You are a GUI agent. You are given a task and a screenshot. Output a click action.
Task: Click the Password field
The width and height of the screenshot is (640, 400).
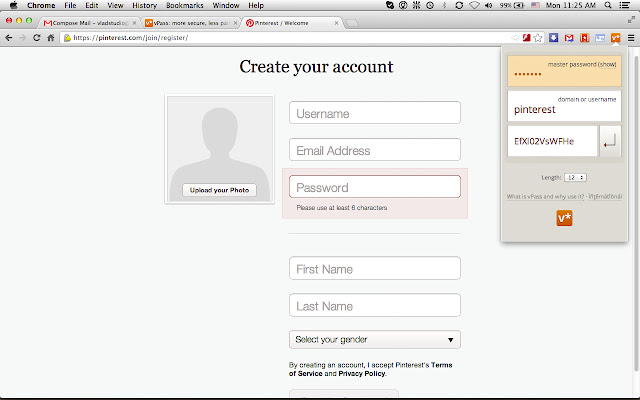tap(375, 187)
